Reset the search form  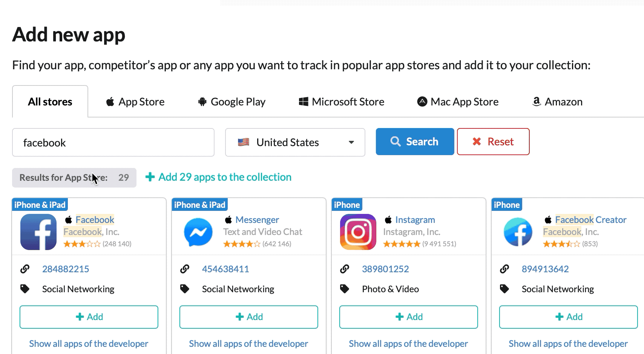[x=493, y=142]
